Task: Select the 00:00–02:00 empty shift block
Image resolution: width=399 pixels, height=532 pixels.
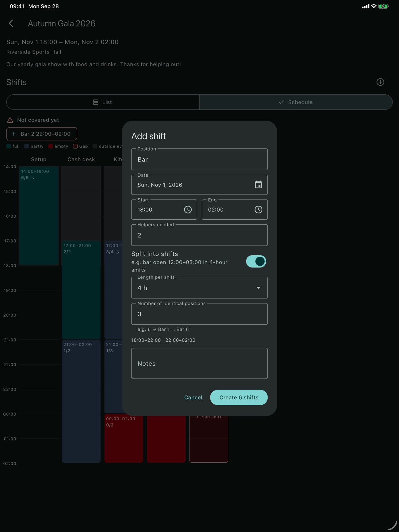Action: pyautogui.click(x=124, y=438)
